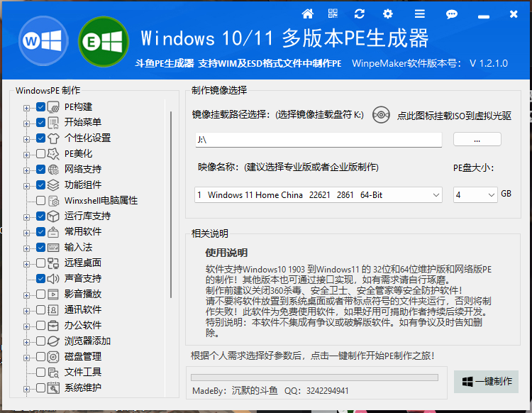Expand the 个性化设置 tree node
532x413 pixels.
pyautogui.click(x=26, y=139)
